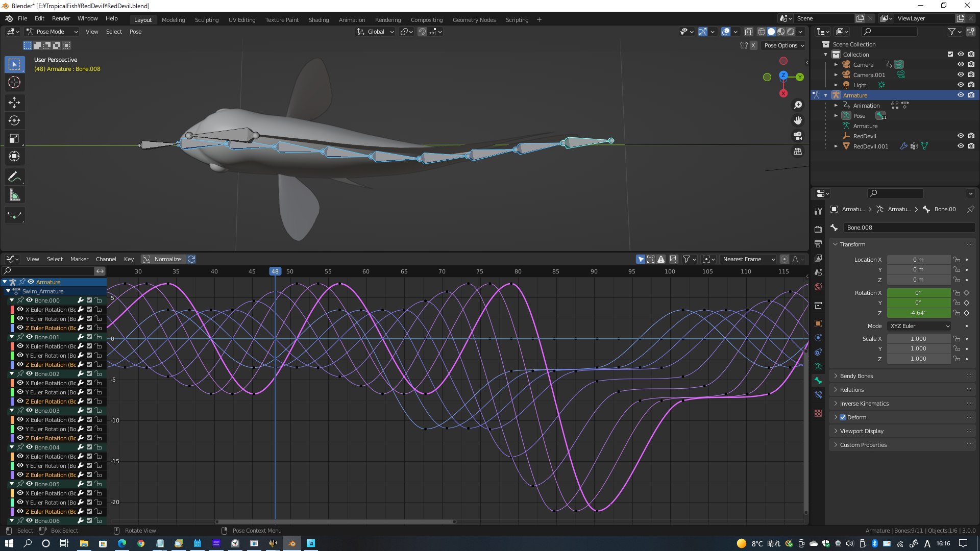
Task: Click the Bone.008 name input field
Action: pyautogui.click(x=909, y=228)
